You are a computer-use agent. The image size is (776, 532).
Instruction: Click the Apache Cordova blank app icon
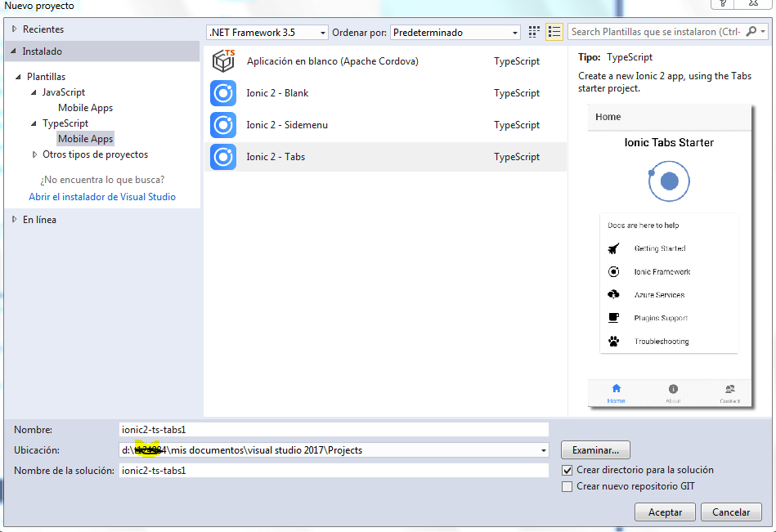tap(223, 61)
